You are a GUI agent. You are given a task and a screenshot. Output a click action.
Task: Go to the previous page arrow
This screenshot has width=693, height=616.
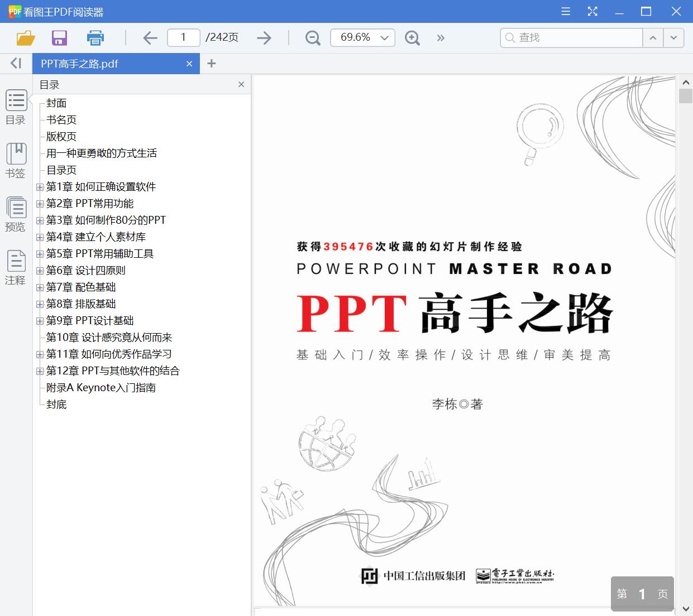click(150, 38)
